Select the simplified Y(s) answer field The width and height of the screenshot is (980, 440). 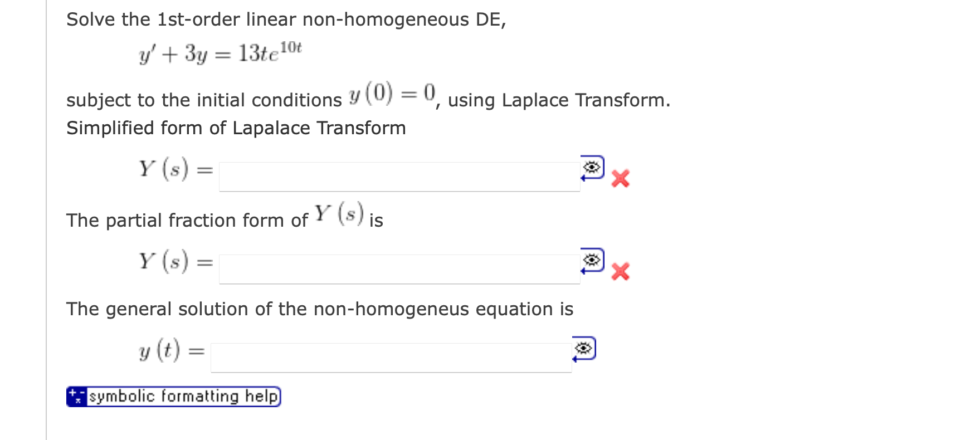tap(399, 176)
